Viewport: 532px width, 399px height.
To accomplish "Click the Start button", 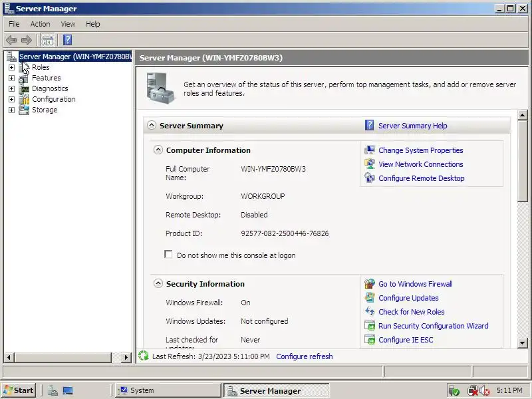I will click(19, 390).
